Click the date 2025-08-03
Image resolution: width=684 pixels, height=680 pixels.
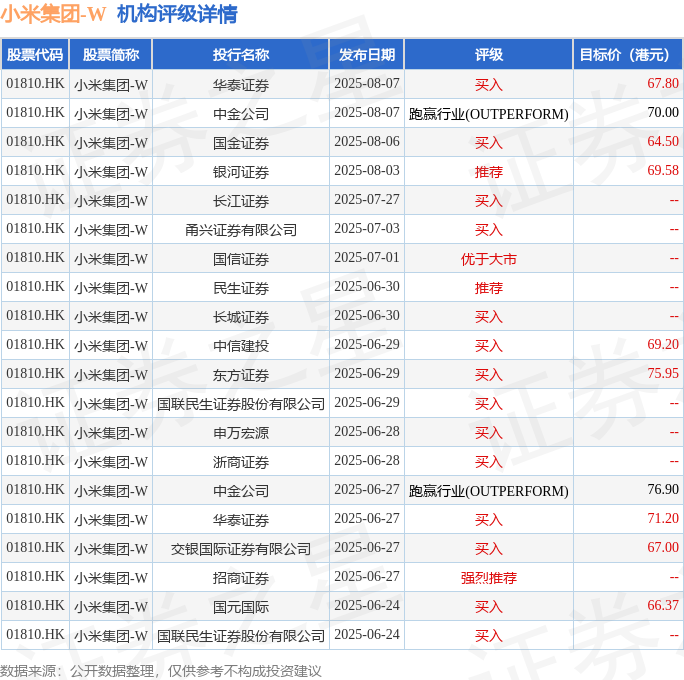pyautogui.click(x=367, y=171)
